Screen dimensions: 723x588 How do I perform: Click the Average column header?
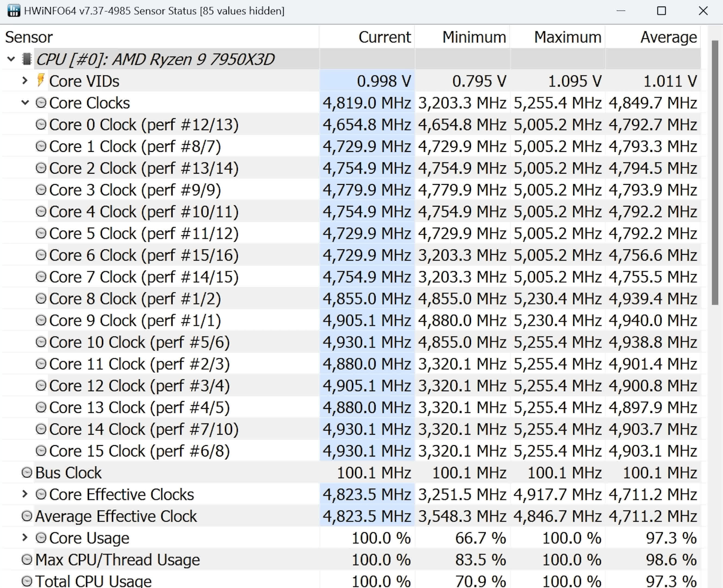coord(668,37)
